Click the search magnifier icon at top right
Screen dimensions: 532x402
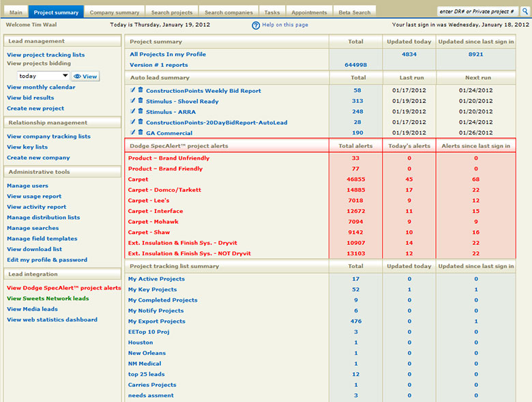point(525,11)
